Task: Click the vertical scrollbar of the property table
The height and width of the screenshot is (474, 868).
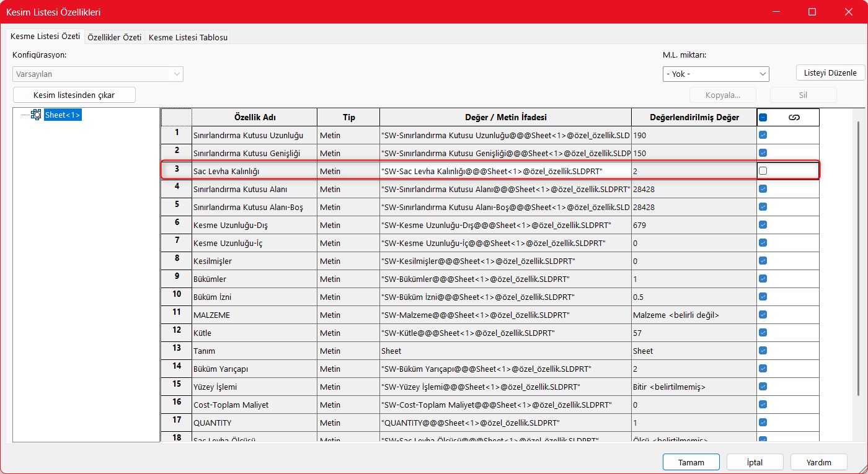Action: pyautogui.click(x=859, y=258)
